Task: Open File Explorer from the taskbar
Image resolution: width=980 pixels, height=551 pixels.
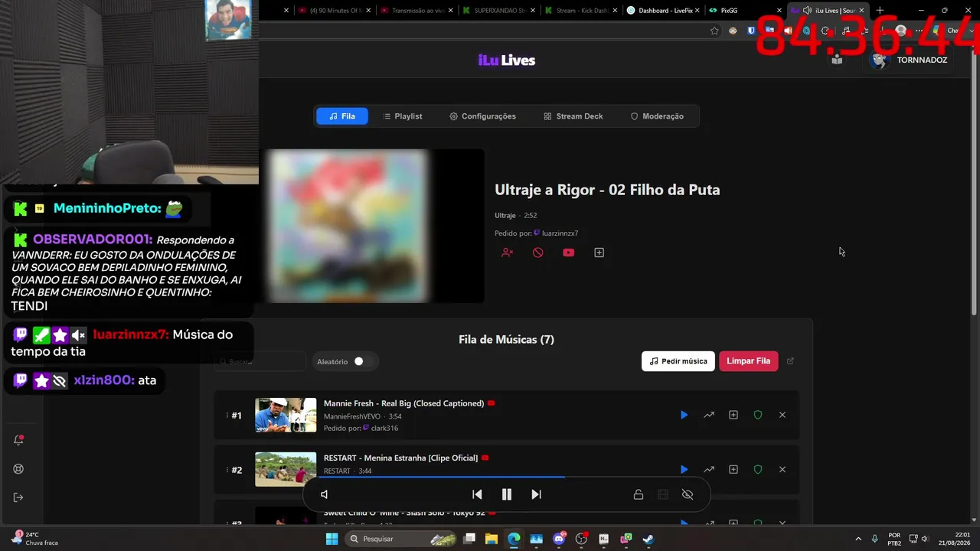Action: pyautogui.click(x=492, y=539)
